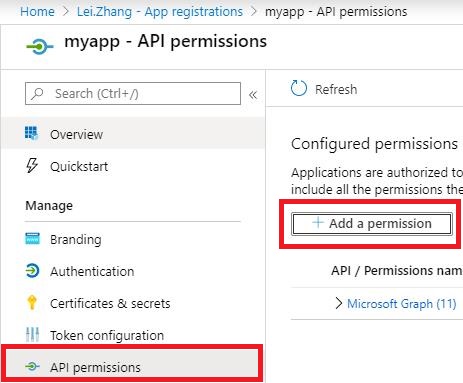Click the myapp header logo icon

[x=40, y=47]
